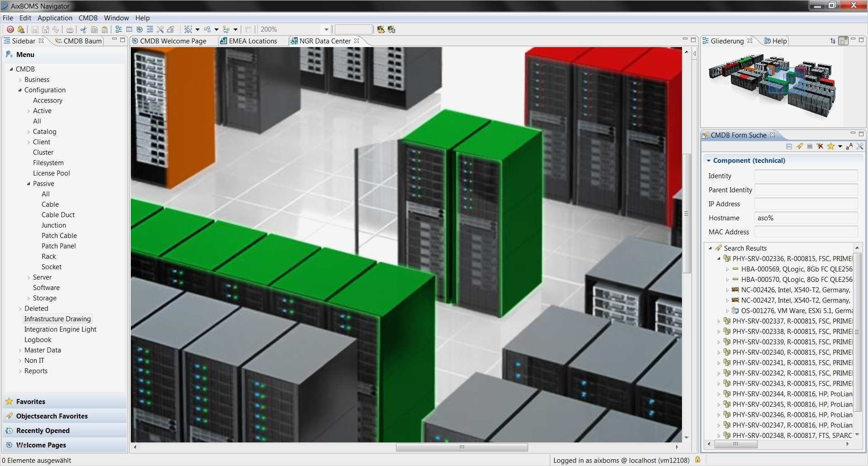The image size is (868, 466).
Task: Close the CMDB Form Suche tab
Action: pos(773,135)
